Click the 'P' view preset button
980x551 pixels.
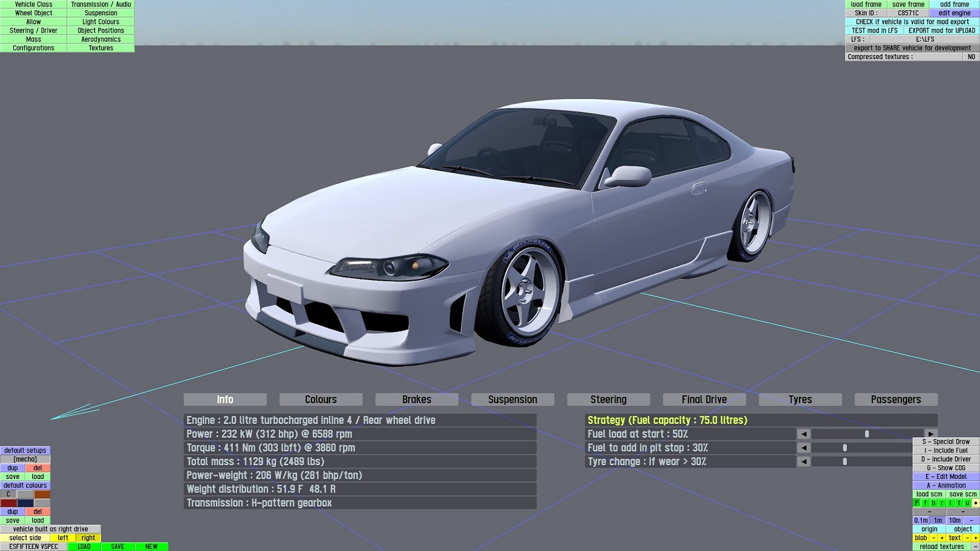pos(917,503)
